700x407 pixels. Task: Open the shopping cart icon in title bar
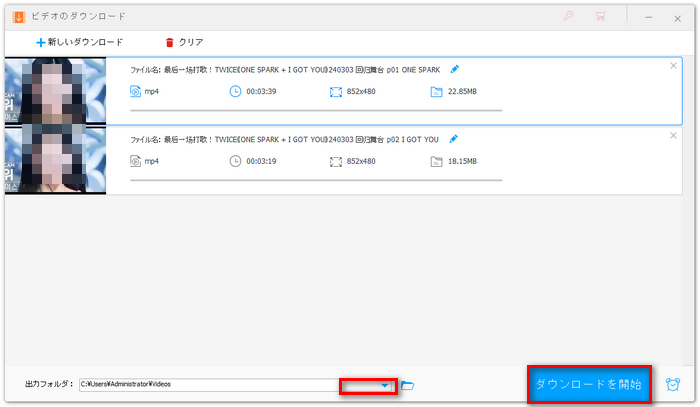point(600,17)
